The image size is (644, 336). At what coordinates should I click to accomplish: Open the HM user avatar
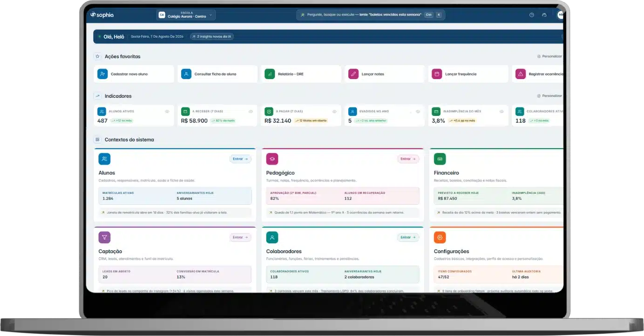pyautogui.click(x=561, y=15)
